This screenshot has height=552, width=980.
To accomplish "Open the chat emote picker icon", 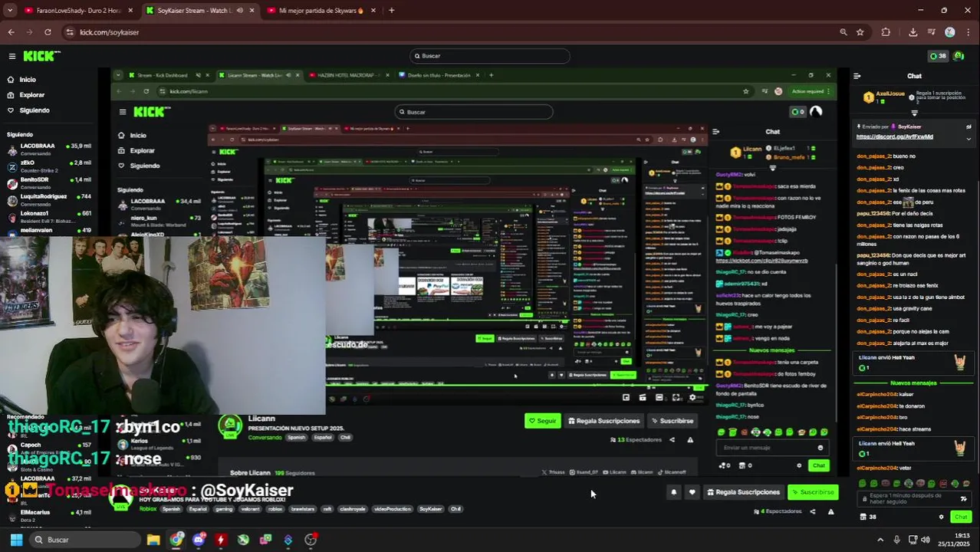I will (964, 498).
